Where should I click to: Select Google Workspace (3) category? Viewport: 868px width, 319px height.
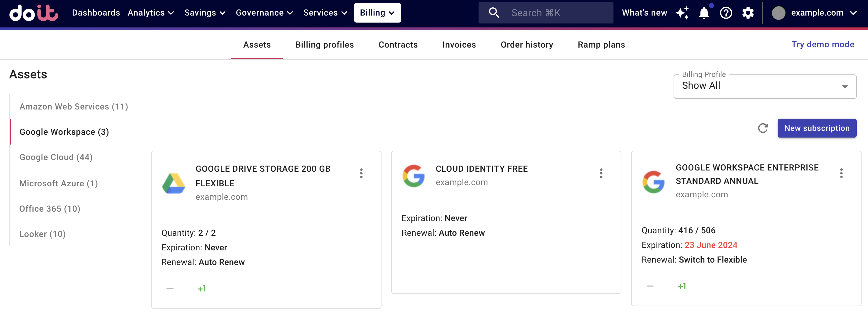tap(64, 132)
